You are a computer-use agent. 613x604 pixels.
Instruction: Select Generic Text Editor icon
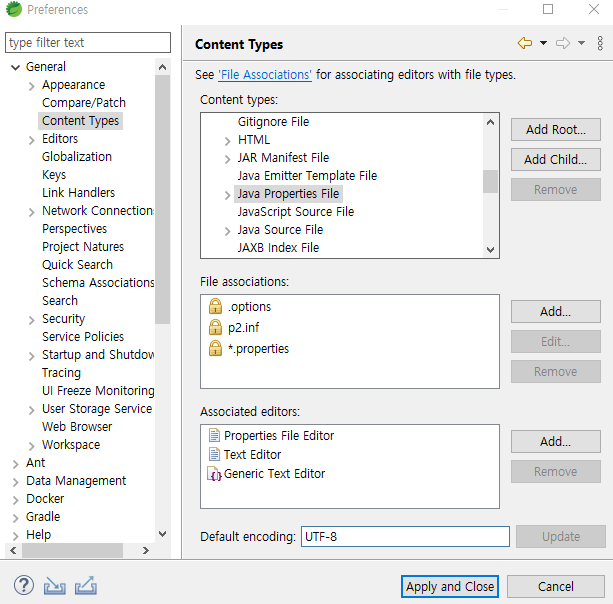coord(214,474)
